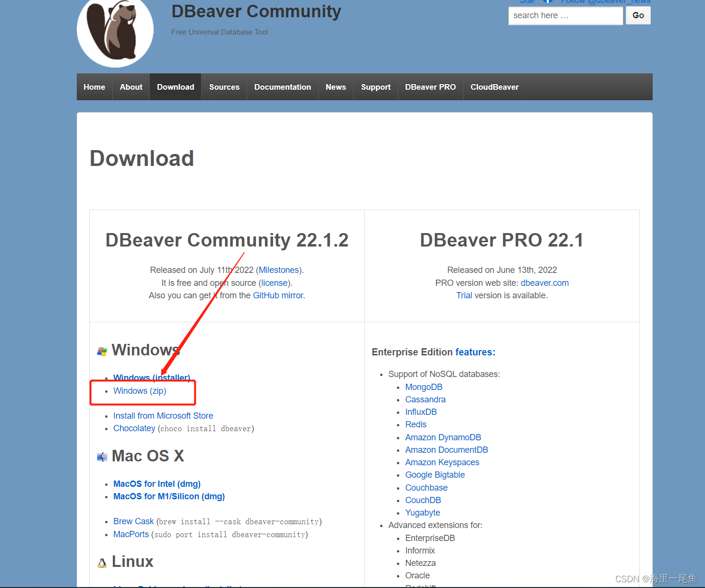705x588 pixels.
Task: Navigate to the Documentation menu item
Action: [282, 87]
